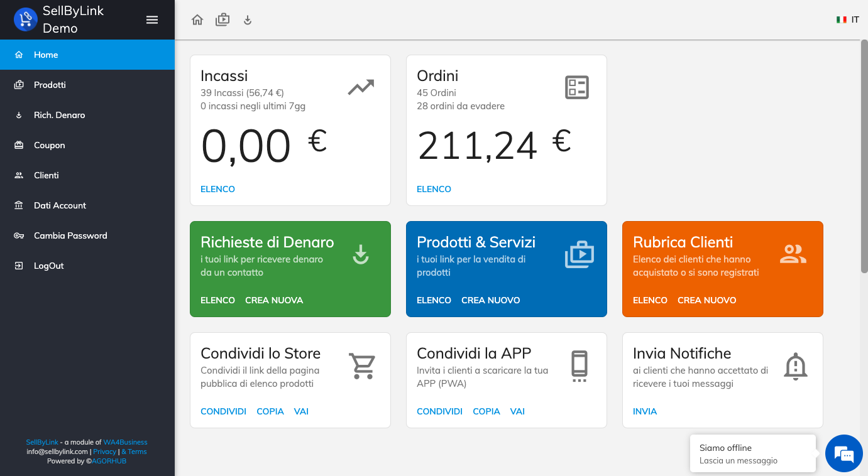This screenshot has height=476, width=868.
Task: Click the bell icon in Invia Notifiche card
Action: (x=796, y=366)
